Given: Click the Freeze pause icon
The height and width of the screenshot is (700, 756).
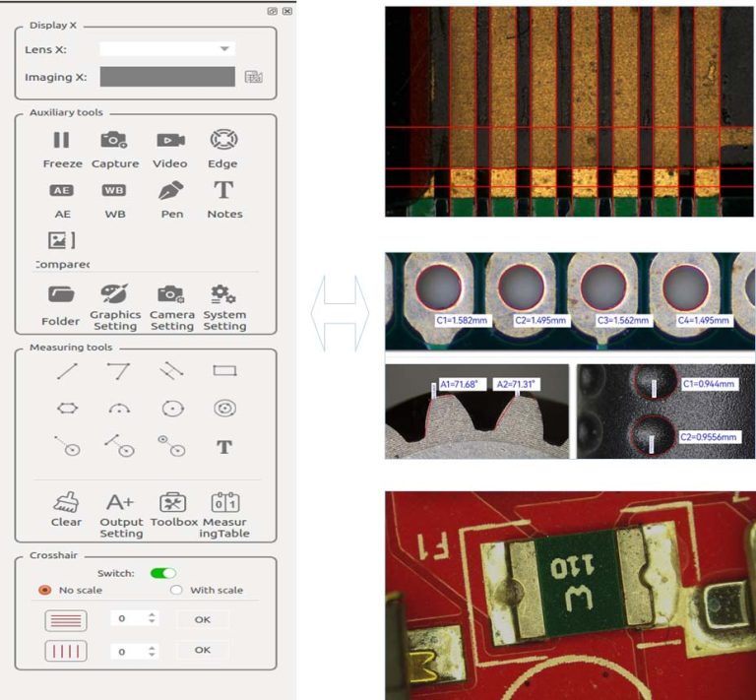Looking at the screenshot, I should pos(61,140).
